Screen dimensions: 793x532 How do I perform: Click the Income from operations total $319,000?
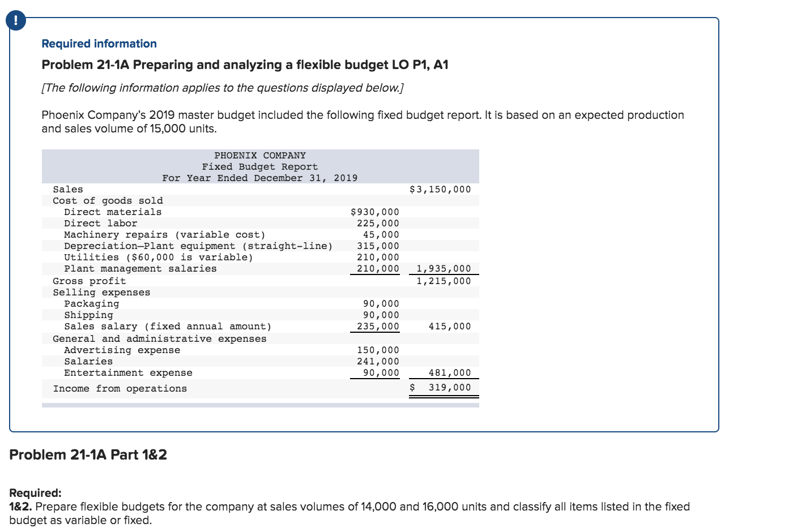[440, 387]
